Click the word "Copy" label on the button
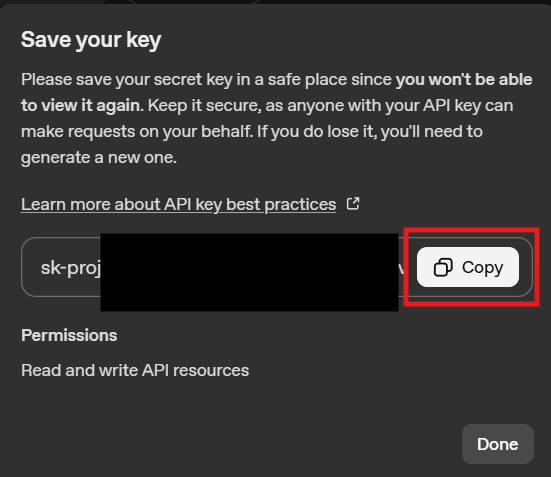 pyautogui.click(x=482, y=267)
